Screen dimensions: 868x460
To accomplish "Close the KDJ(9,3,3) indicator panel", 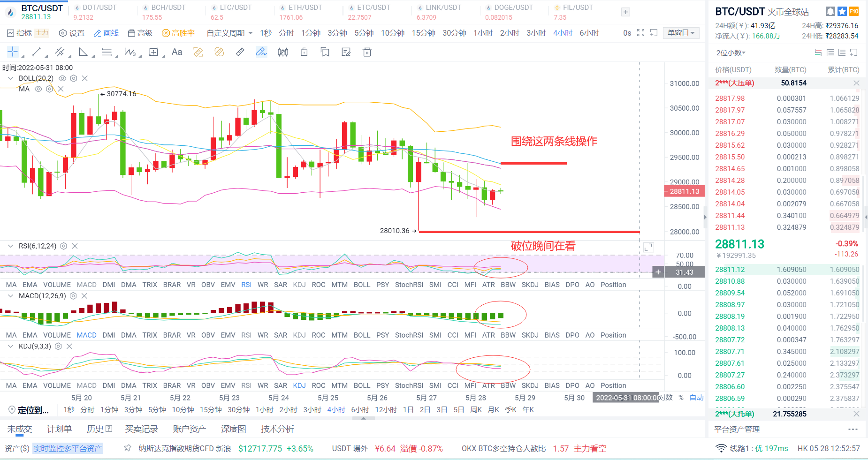I will click(x=69, y=346).
